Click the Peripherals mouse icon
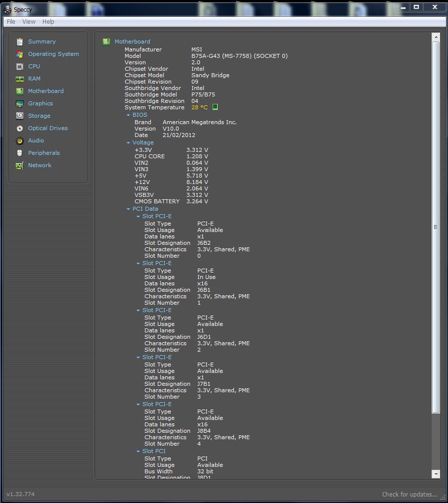Screen dimensions: 448x503 [20, 153]
